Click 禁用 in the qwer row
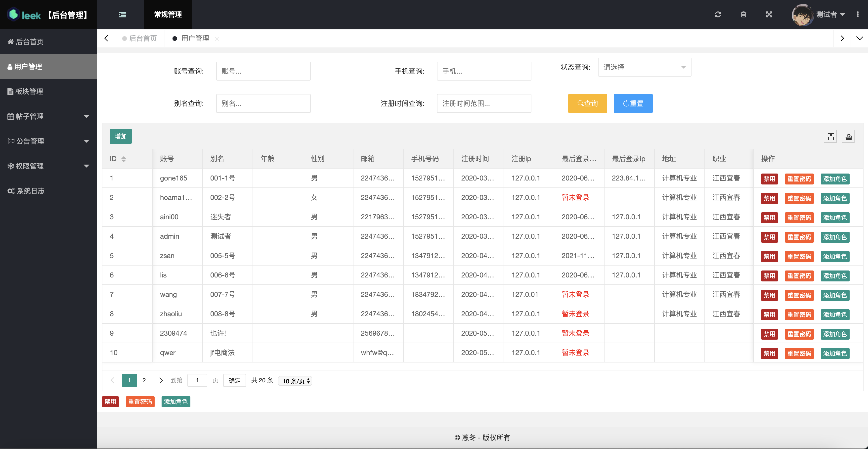868x449 pixels. click(x=769, y=353)
